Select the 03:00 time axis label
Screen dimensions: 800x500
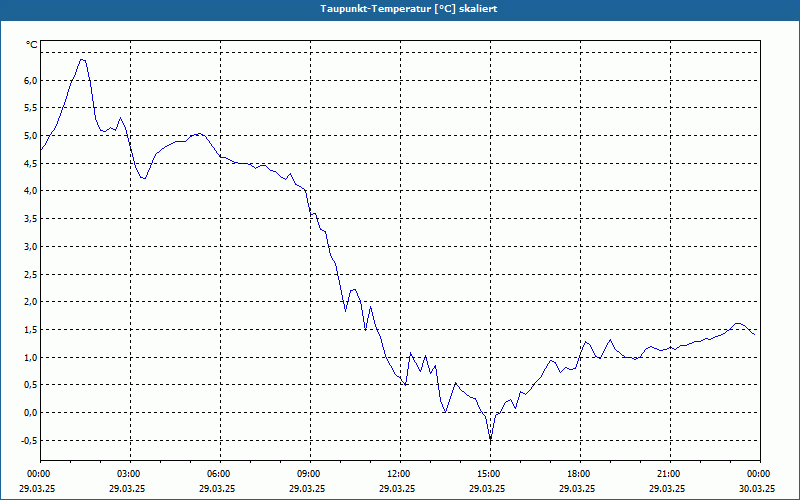pos(130,474)
